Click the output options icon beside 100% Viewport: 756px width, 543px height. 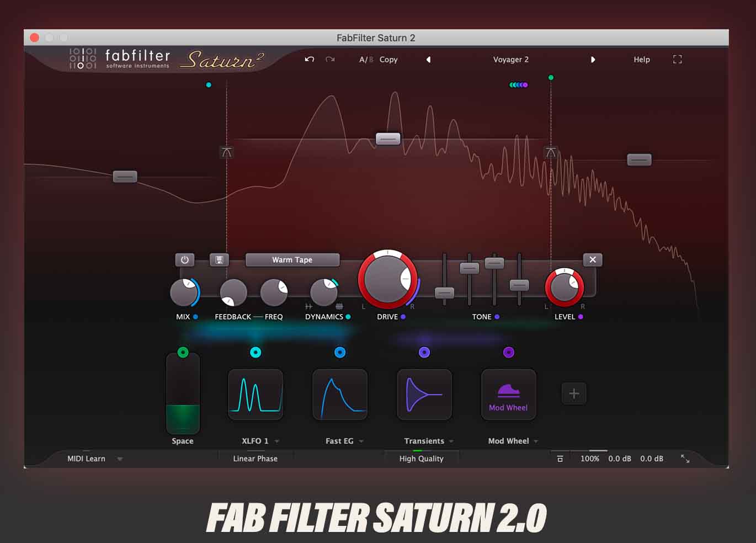click(x=560, y=459)
